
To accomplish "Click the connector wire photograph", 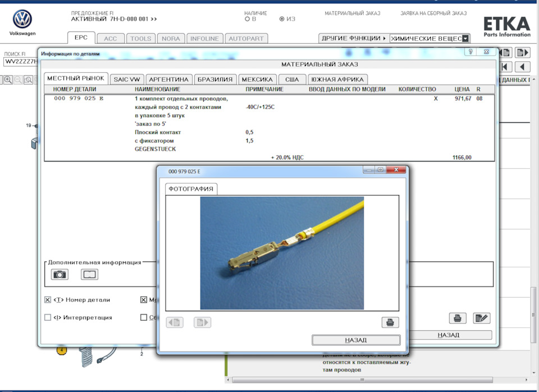I will pyautogui.click(x=282, y=253).
